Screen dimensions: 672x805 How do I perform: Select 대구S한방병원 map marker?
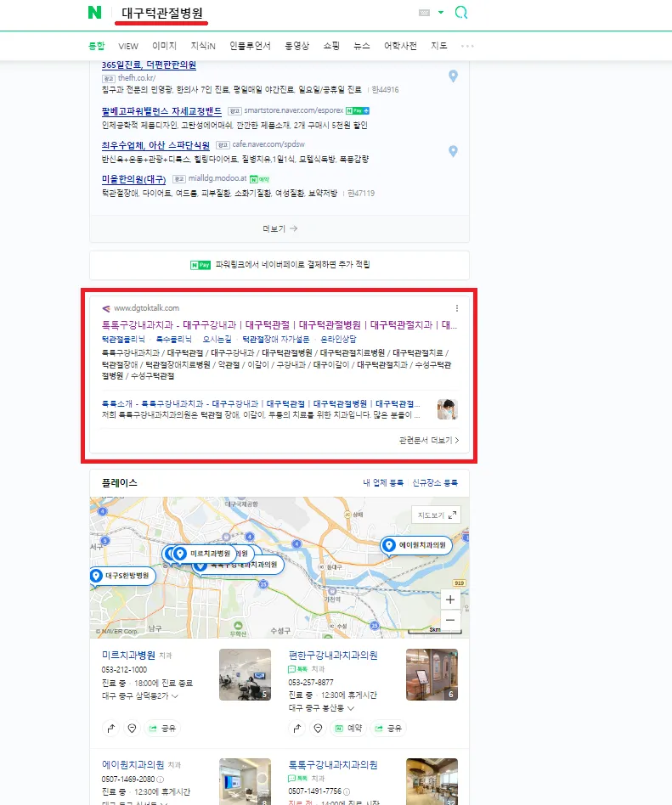122,576
